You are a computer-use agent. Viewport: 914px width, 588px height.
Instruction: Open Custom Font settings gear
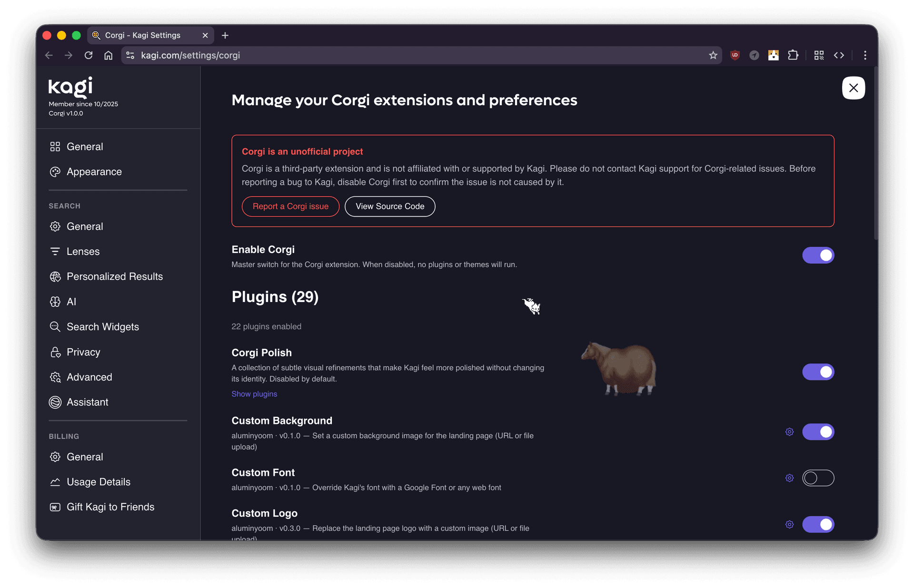point(789,478)
